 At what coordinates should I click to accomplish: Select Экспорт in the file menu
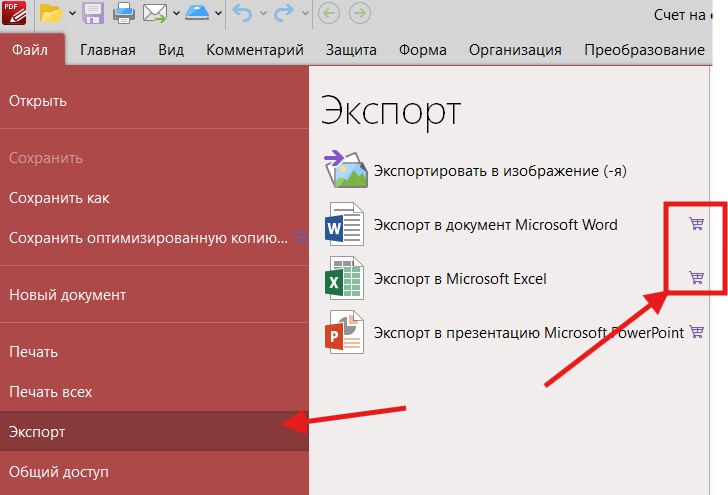coord(37,432)
